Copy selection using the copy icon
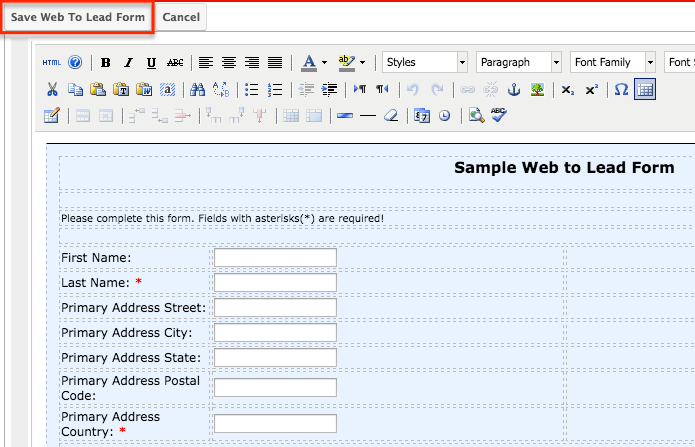The height and width of the screenshot is (447, 695). coord(75,90)
